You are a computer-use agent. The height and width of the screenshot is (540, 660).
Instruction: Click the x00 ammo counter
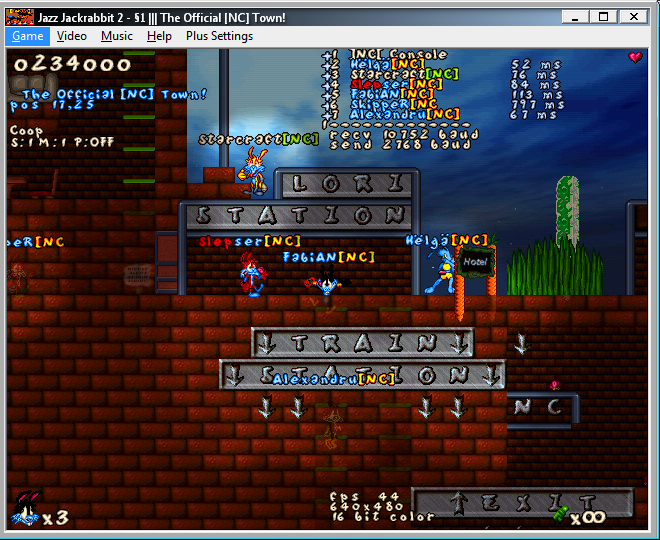(x=588, y=518)
